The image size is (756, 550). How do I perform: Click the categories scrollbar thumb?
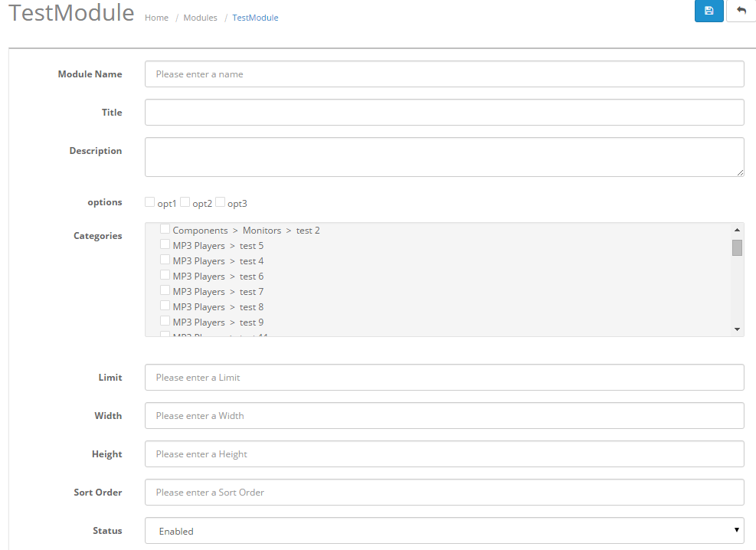(737, 247)
